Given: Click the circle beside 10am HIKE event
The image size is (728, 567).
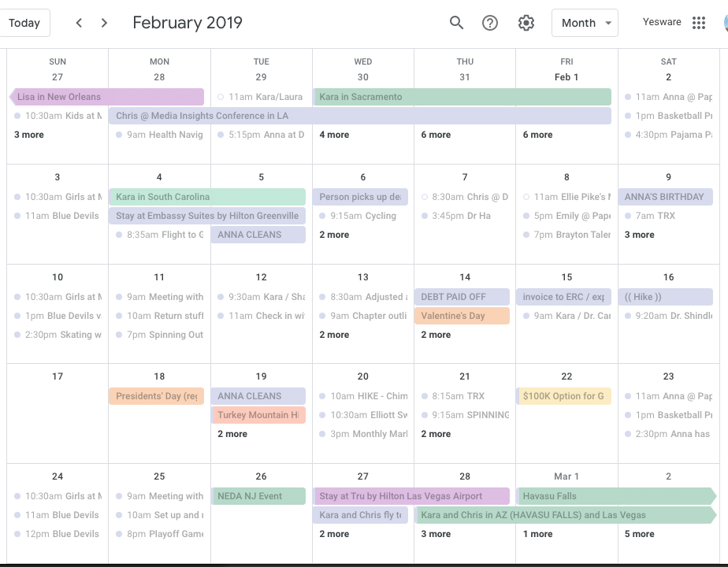Looking at the screenshot, I should tap(322, 396).
